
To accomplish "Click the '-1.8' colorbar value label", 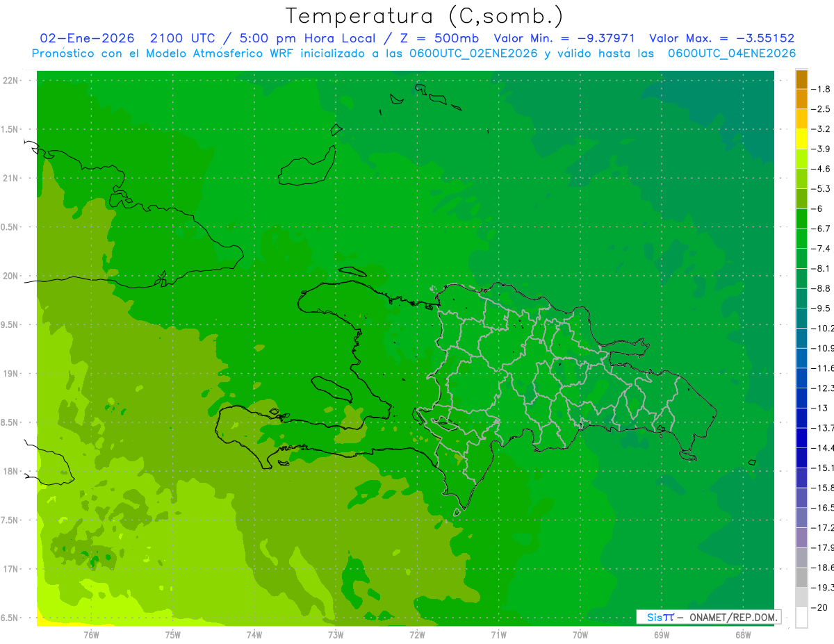I will (x=821, y=89).
